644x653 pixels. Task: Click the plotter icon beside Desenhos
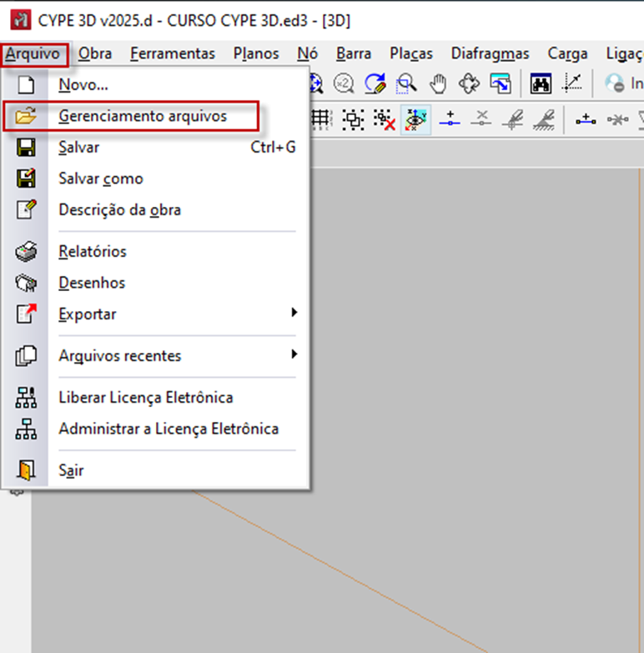tap(26, 283)
